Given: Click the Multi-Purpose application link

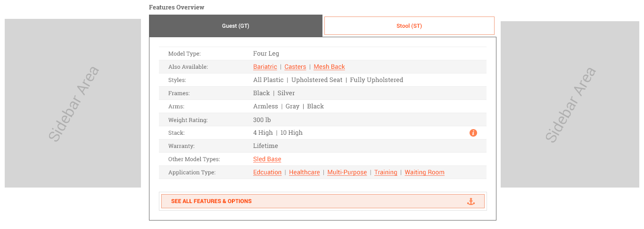Looking at the screenshot, I should coord(347,172).
